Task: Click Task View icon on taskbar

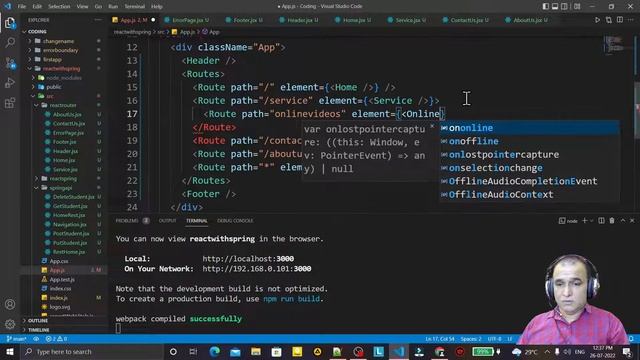Action: click(193, 351)
